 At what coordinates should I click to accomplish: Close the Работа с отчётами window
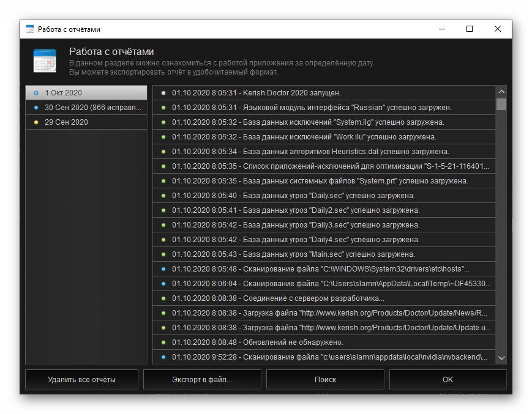pos(497,29)
